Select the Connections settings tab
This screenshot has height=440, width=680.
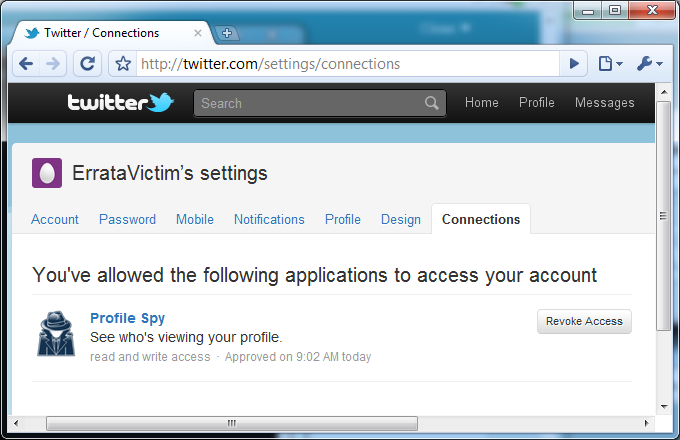(x=481, y=219)
